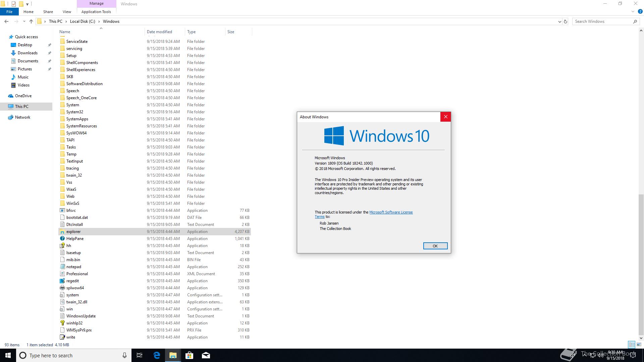Select Network in navigation pane
The image size is (644, 362).
[x=22, y=117]
